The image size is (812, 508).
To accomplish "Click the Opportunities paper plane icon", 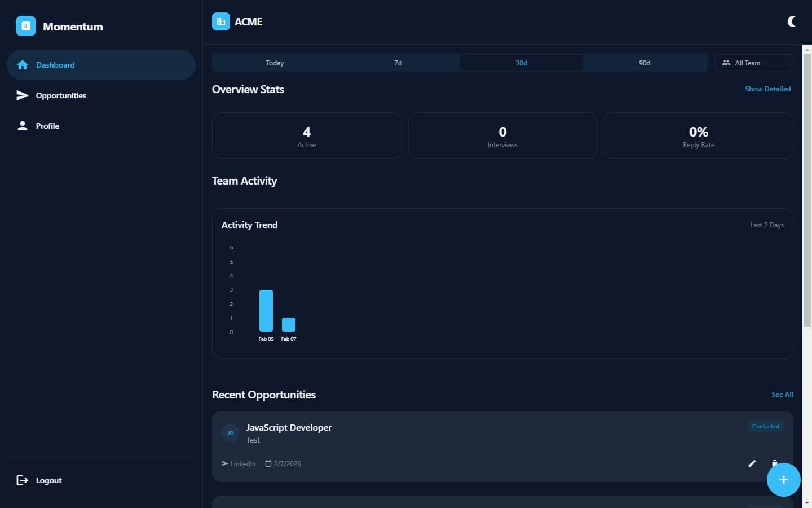I will click(23, 95).
